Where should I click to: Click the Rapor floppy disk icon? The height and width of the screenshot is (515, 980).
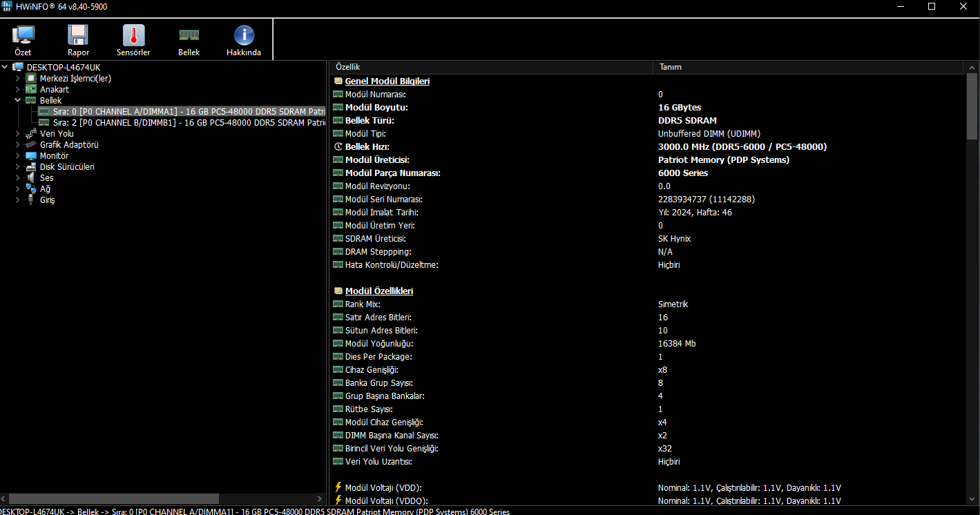78,35
